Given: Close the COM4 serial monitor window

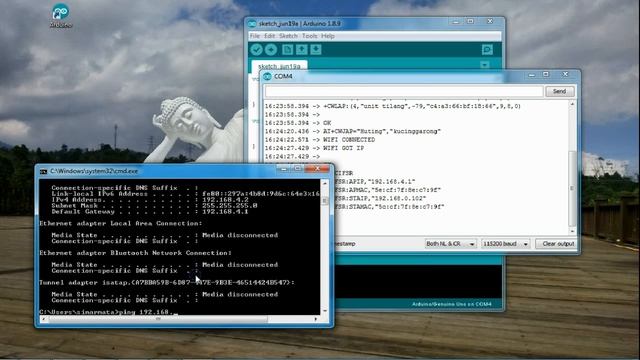Looking at the screenshot, I should tap(565, 74).
